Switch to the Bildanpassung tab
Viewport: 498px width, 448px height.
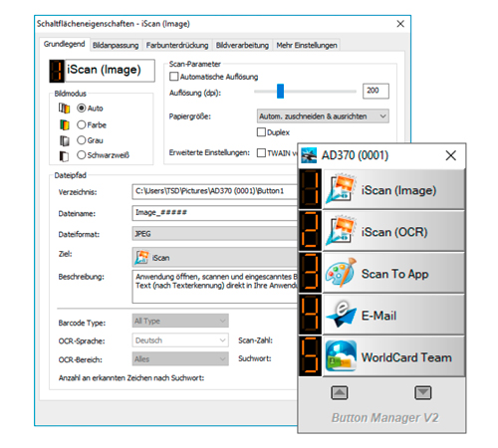(x=116, y=45)
